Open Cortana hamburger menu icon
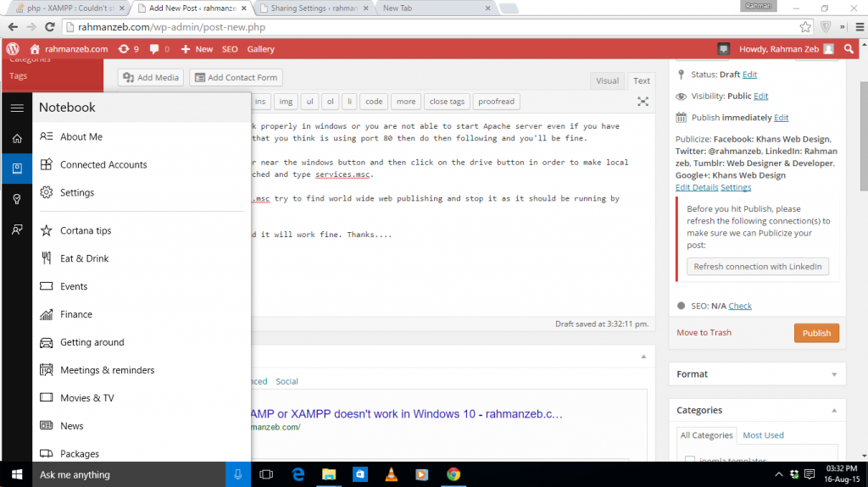 coord(17,108)
